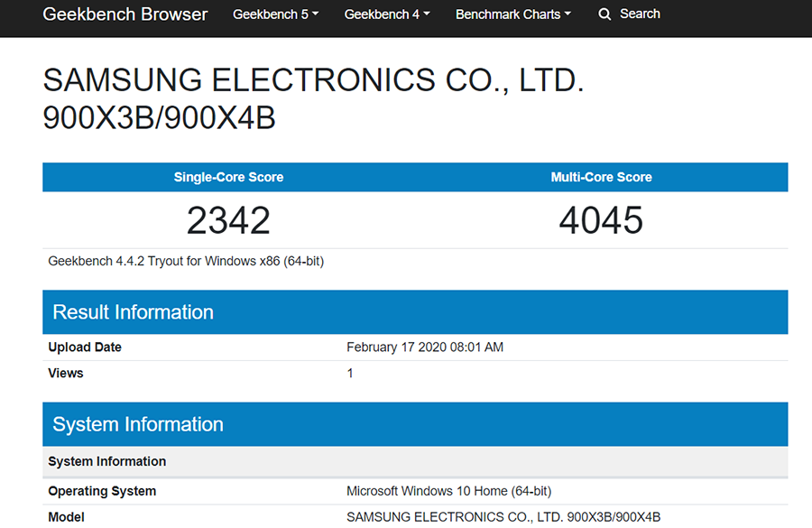812x528 pixels.
Task: Open the Geekbench 5 dropdown menu
Action: (275, 14)
